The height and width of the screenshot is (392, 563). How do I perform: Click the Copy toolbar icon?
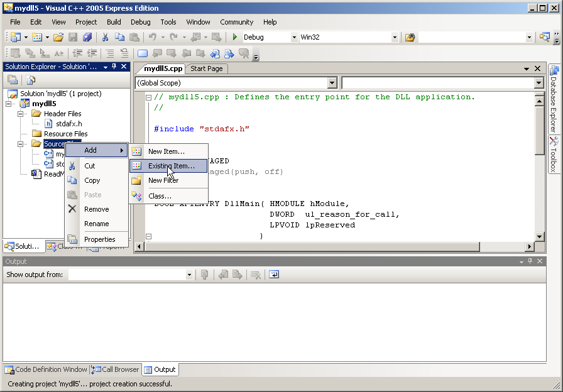[119, 37]
